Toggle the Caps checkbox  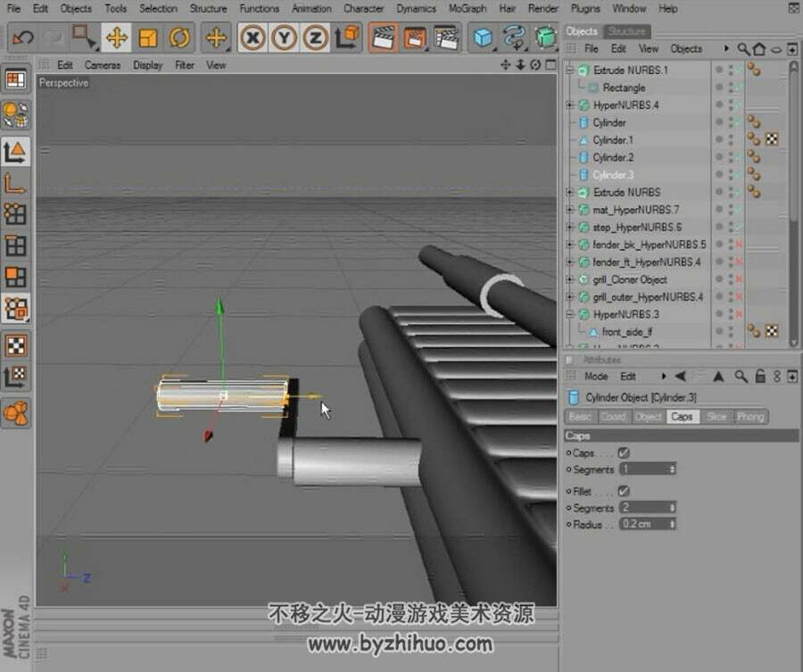tap(624, 452)
